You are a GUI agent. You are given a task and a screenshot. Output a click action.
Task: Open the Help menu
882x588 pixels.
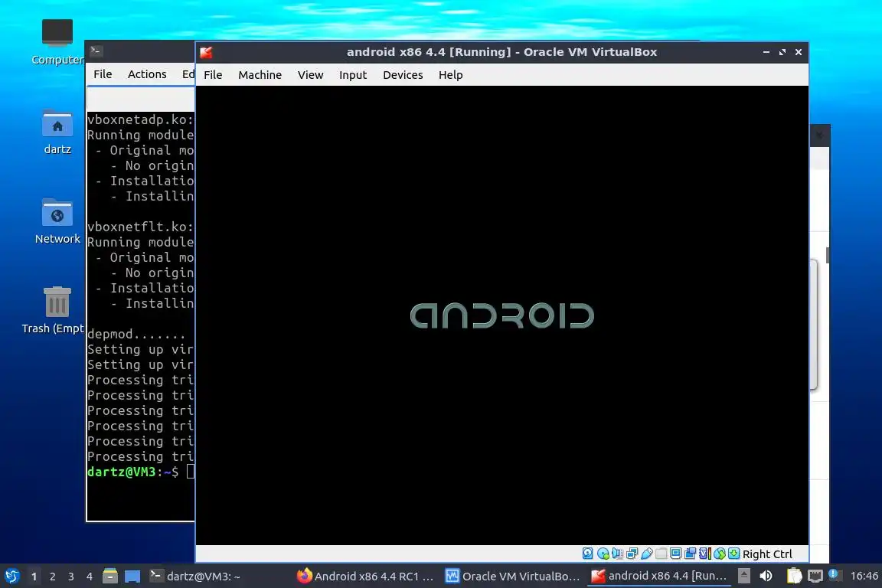[450, 75]
